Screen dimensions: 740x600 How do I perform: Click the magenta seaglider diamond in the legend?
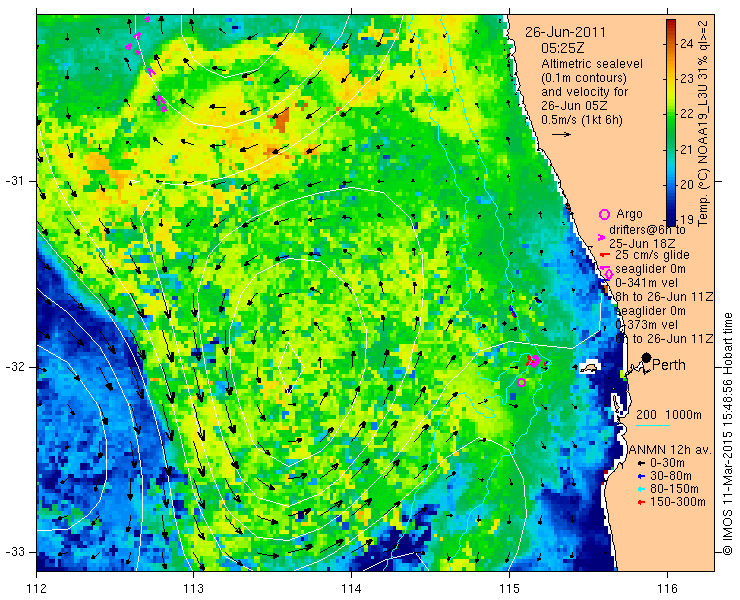[608, 274]
